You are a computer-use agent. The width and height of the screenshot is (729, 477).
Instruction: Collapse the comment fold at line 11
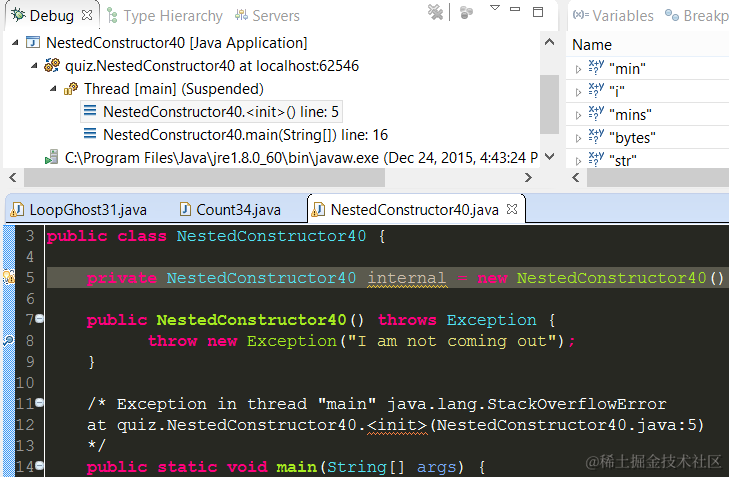(x=40, y=402)
